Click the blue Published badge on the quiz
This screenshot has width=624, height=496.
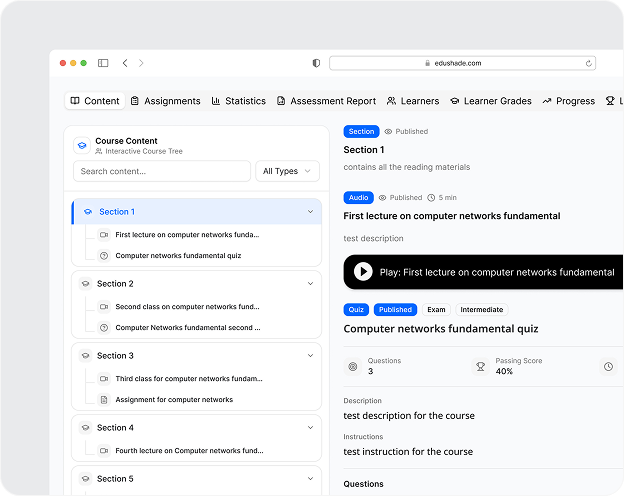[395, 310]
